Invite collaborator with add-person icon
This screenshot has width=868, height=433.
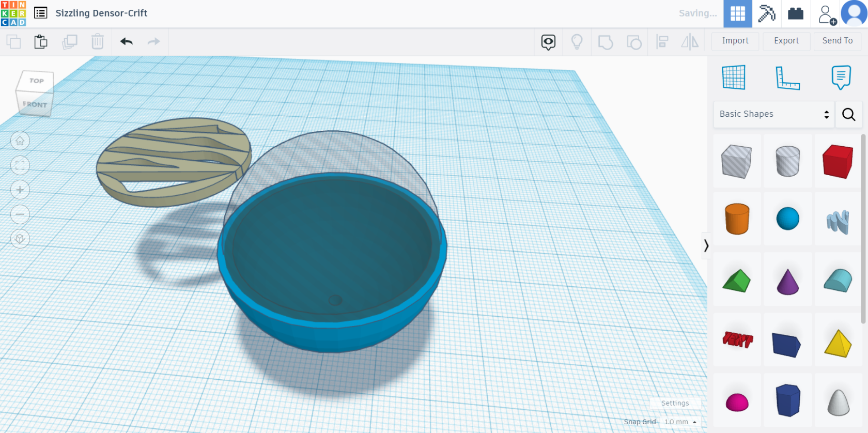tap(827, 14)
